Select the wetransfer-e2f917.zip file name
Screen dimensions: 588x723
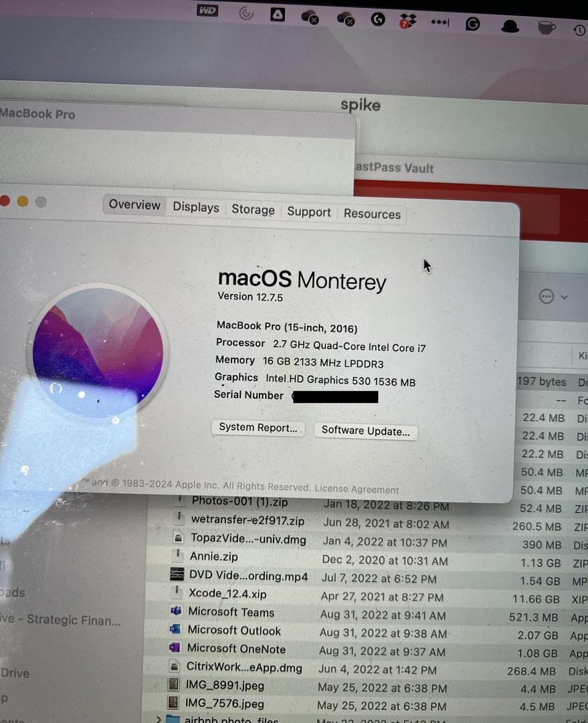(248, 520)
